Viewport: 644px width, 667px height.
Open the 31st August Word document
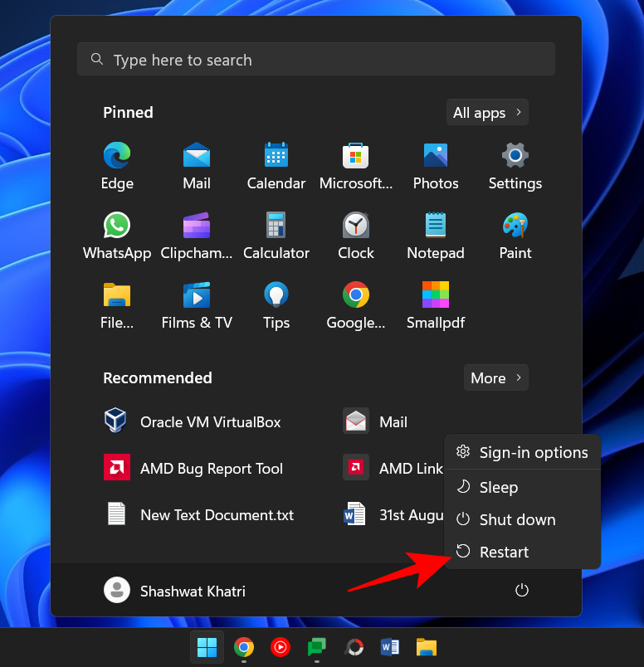[392, 514]
